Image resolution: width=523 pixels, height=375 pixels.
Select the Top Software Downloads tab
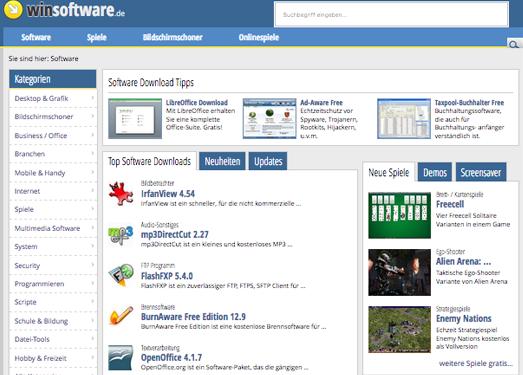coord(149,161)
